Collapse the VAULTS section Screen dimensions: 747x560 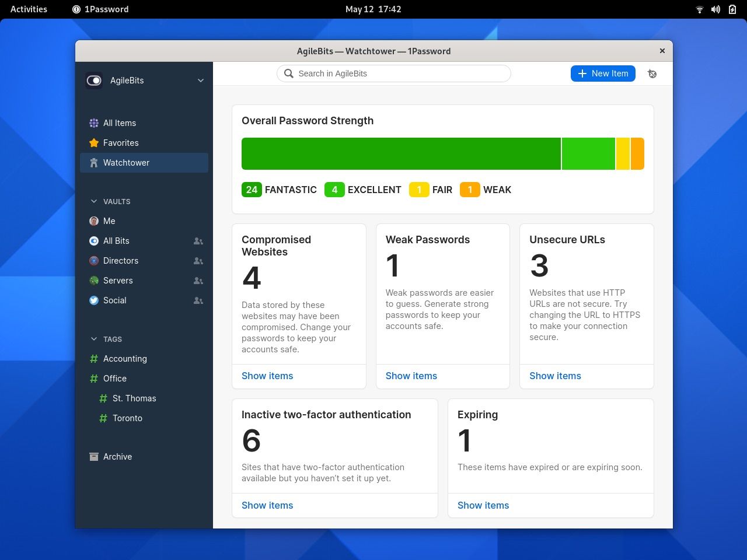[x=94, y=201]
